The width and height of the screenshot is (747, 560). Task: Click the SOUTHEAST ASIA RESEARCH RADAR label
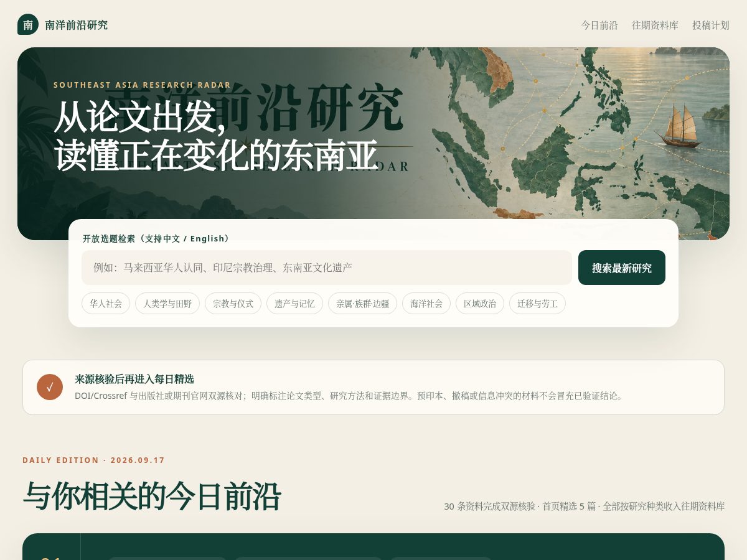[x=142, y=85]
